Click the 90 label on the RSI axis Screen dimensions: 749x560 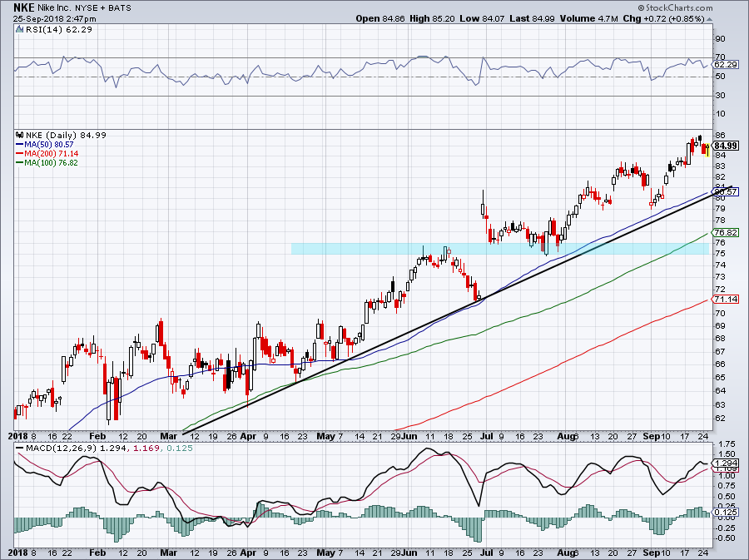[721, 38]
